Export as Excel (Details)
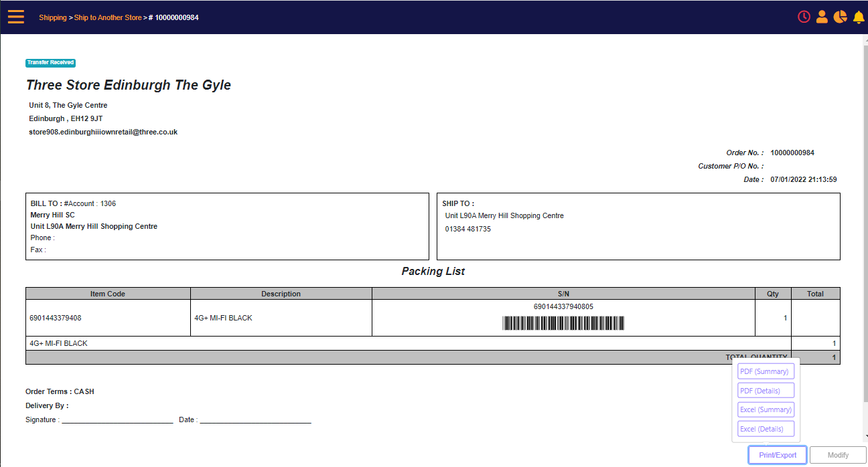This screenshot has height=467, width=868. pyautogui.click(x=766, y=429)
